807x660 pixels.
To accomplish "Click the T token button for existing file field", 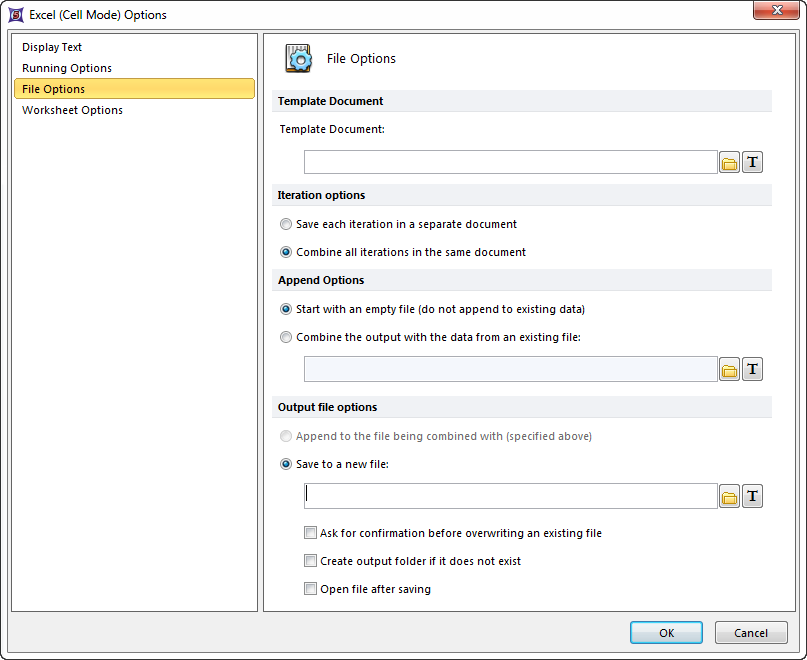I will pos(753,370).
